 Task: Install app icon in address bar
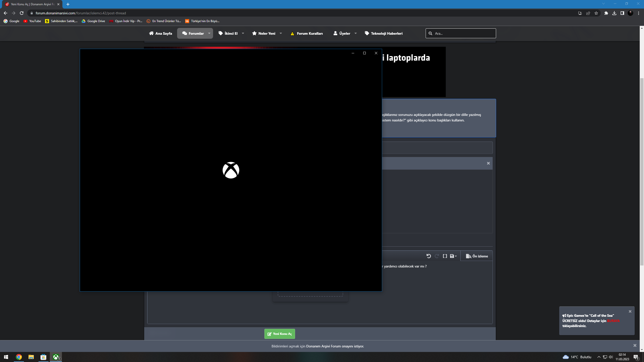(x=580, y=13)
